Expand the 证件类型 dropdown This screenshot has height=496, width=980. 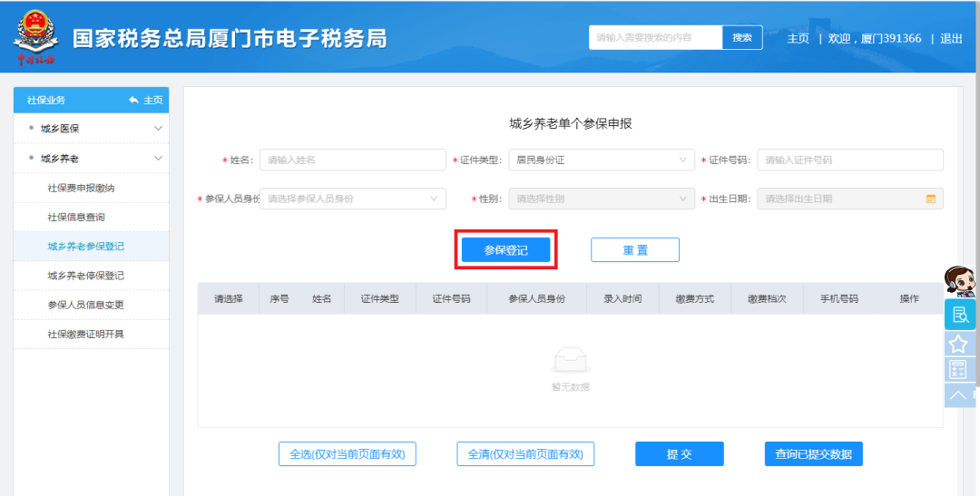(x=601, y=160)
